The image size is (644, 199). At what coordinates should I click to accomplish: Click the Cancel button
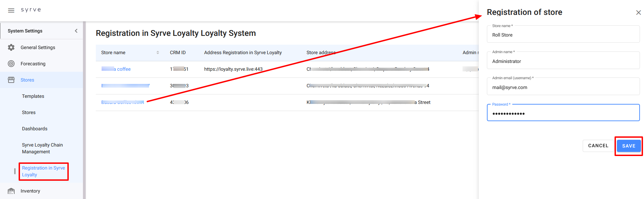coord(598,146)
